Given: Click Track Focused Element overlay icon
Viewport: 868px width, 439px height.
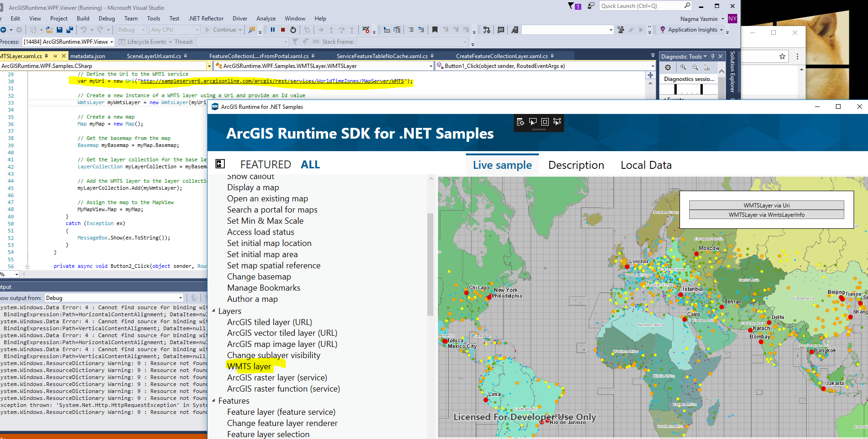Looking at the screenshot, I should 557,122.
